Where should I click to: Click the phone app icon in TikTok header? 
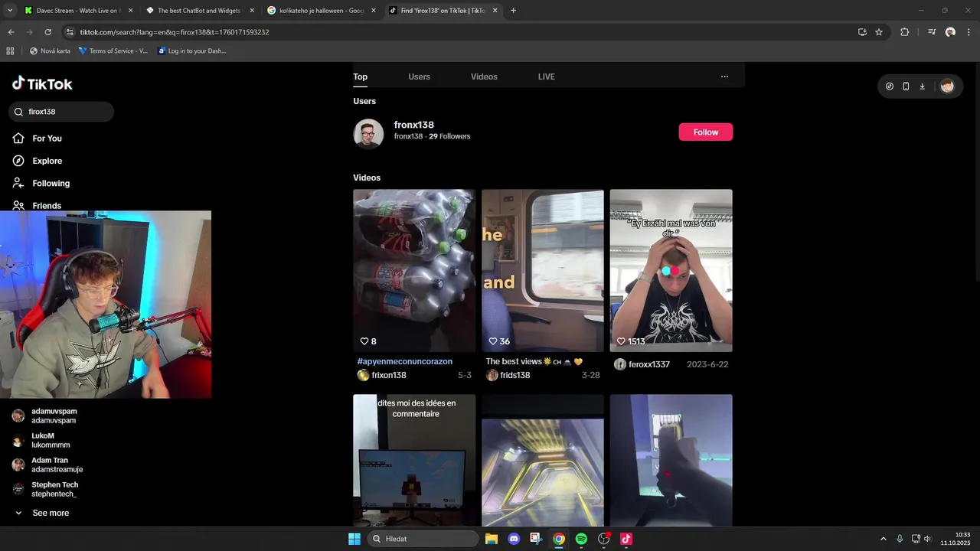[906, 86]
